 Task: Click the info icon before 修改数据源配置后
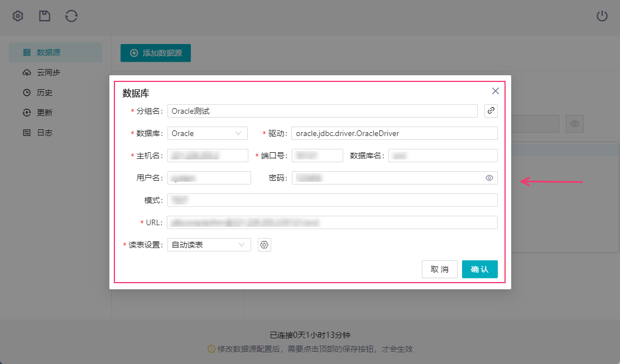click(212, 349)
